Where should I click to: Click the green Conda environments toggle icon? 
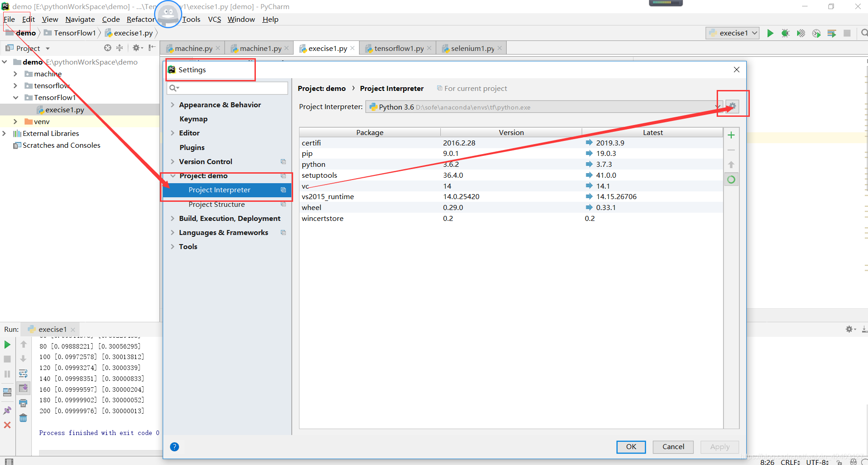coord(731,180)
